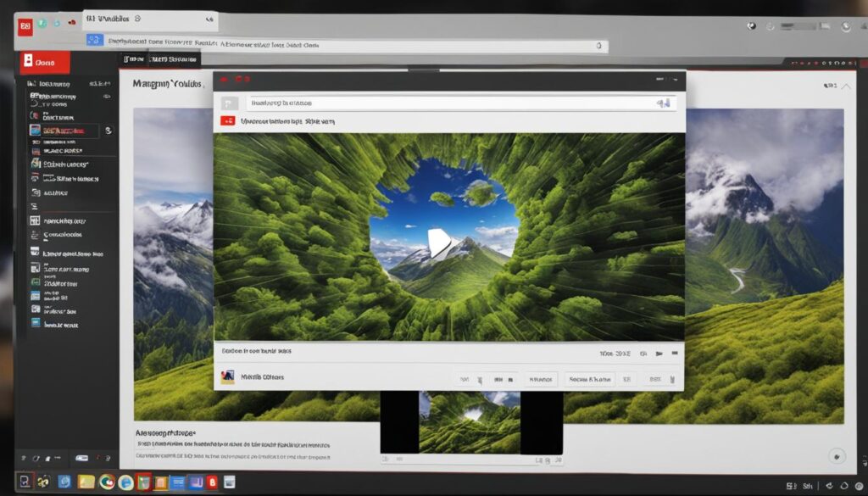The image size is (868, 496).
Task: Open the purple app icon in the taskbar
Action: click(196, 482)
